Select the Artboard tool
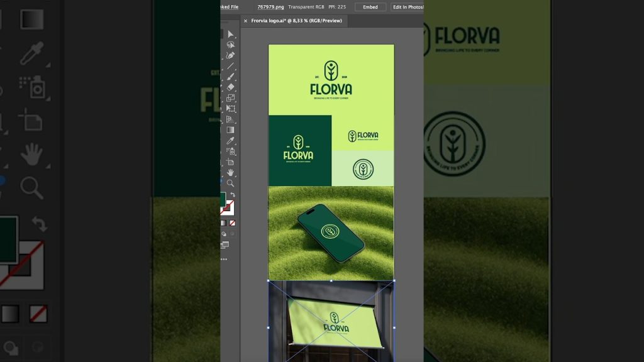Viewport: 644px width, 362px height. (230, 162)
